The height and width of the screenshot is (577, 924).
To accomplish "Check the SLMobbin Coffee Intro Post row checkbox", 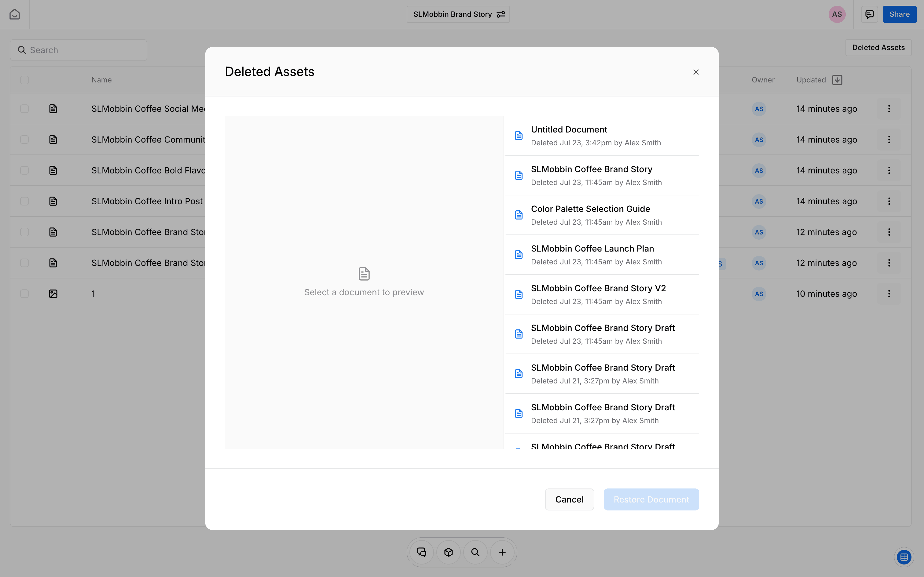I will [24, 201].
